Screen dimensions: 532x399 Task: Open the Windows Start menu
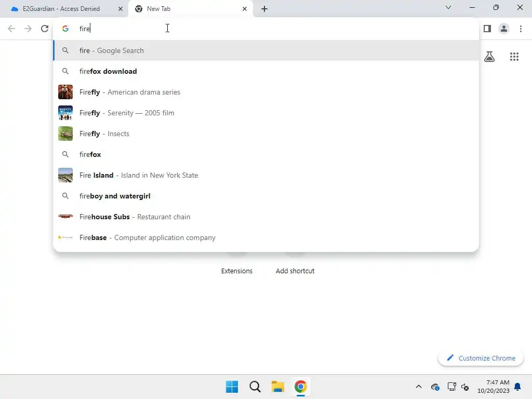(232, 387)
